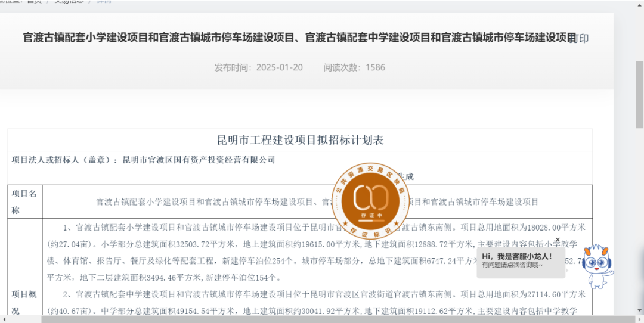Go to 首页 in the breadcrumb
The width and height of the screenshot is (644, 323).
(33, 1)
